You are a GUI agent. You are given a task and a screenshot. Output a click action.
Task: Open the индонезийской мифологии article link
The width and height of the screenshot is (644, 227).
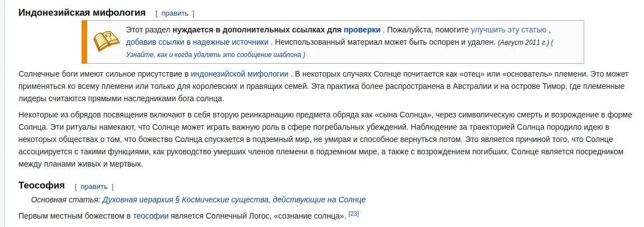click(x=240, y=74)
